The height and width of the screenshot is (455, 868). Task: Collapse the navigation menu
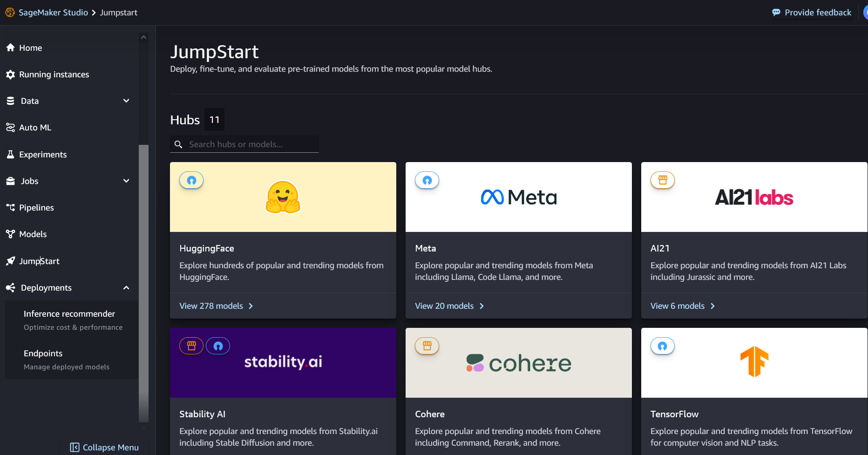tap(104, 447)
